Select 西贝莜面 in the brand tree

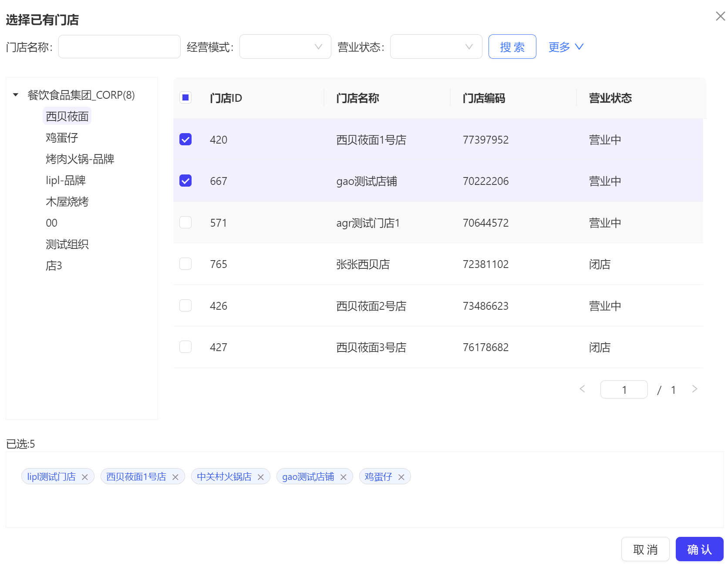pyautogui.click(x=67, y=116)
